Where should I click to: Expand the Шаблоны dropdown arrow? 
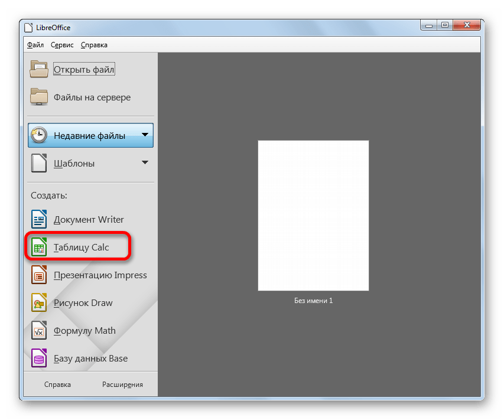[x=145, y=163]
